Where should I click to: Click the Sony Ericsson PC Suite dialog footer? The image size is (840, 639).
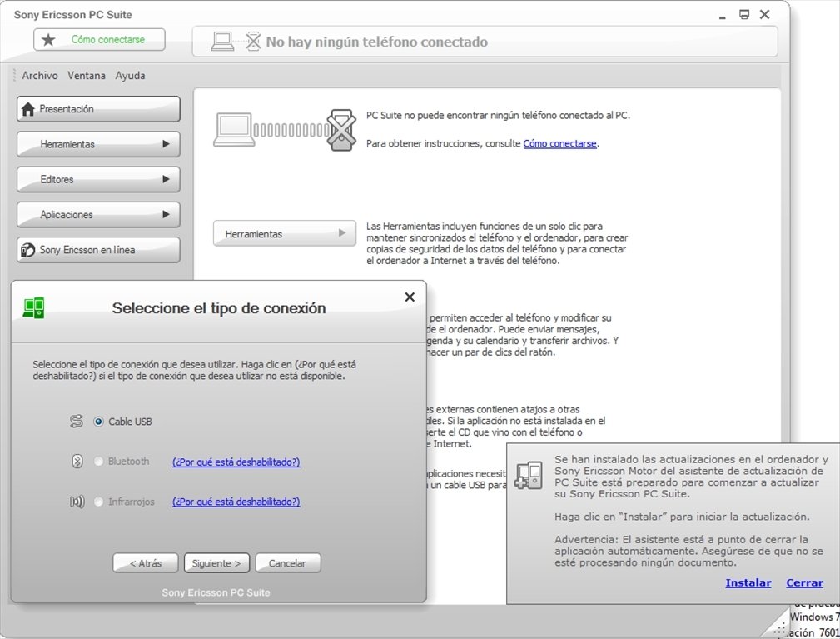216,592
